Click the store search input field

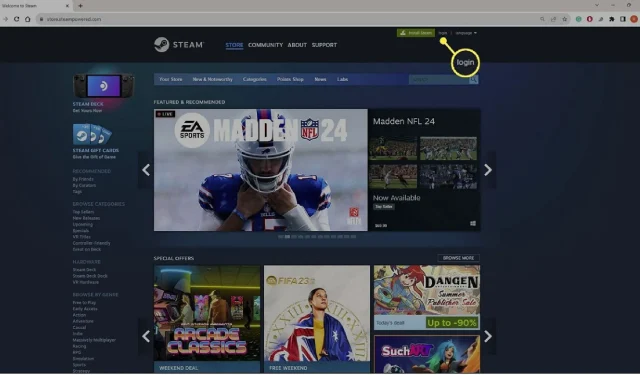(x=439, y=80)
